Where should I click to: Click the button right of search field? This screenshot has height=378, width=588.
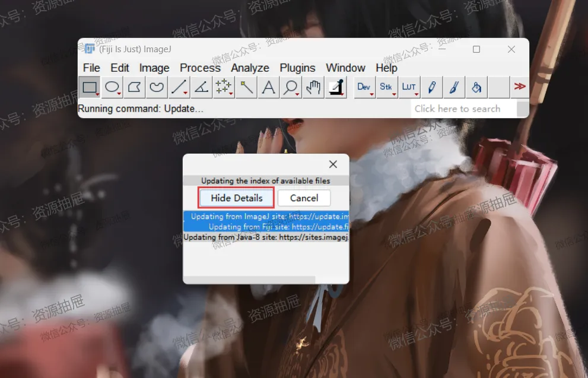click(523, 109)
